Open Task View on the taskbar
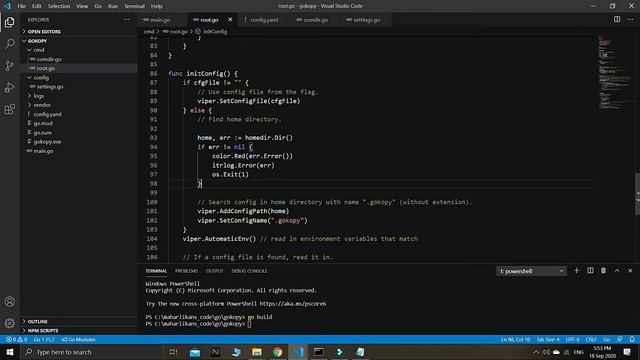The width and height of the screenshot is (640, 360). pyautogui.click(x=173, y=352)
